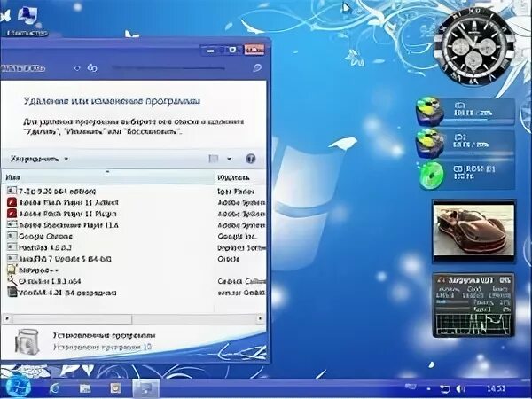The height and width of the screenshot is (399, 532).
Task: Click the change view icon
Action: tap(214, 159)
